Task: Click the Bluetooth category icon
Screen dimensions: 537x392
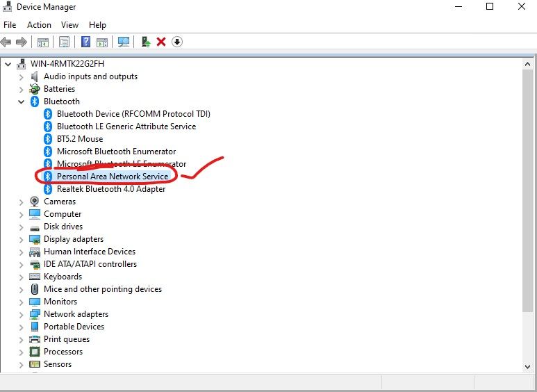Action: pos(35,101)
